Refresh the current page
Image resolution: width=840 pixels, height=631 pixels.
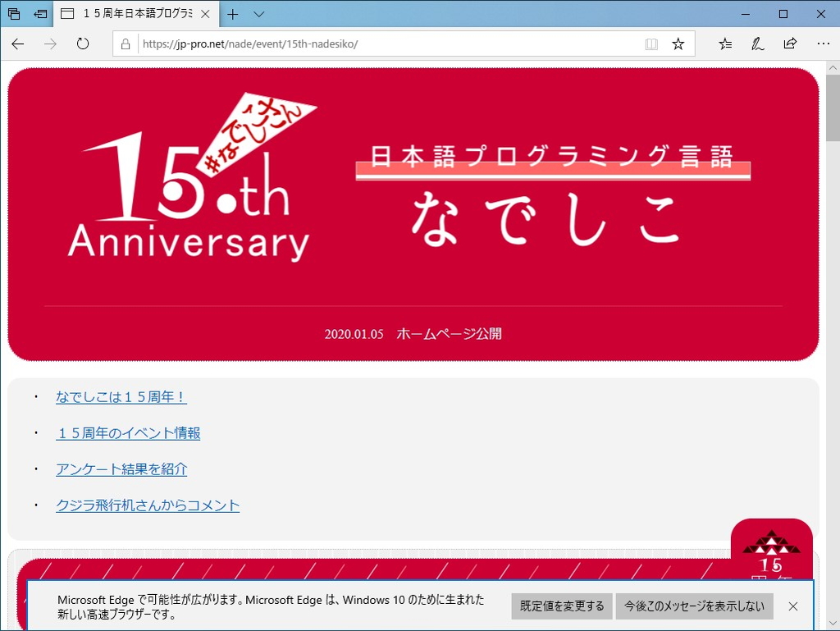coord(82,43)
